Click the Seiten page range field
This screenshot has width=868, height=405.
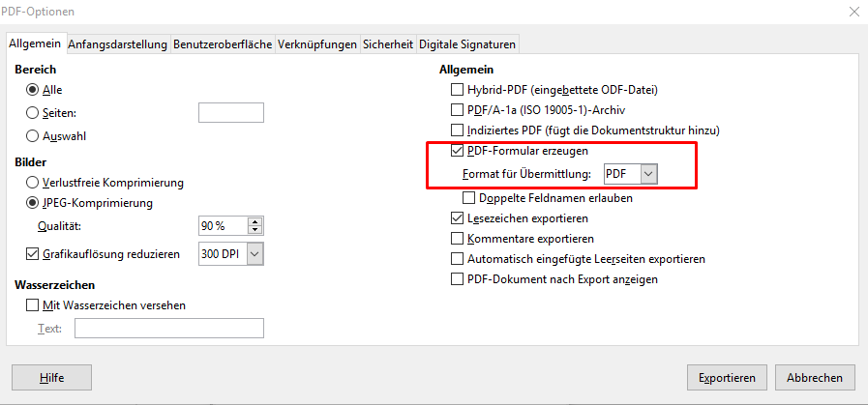click(x=231, y=113)
